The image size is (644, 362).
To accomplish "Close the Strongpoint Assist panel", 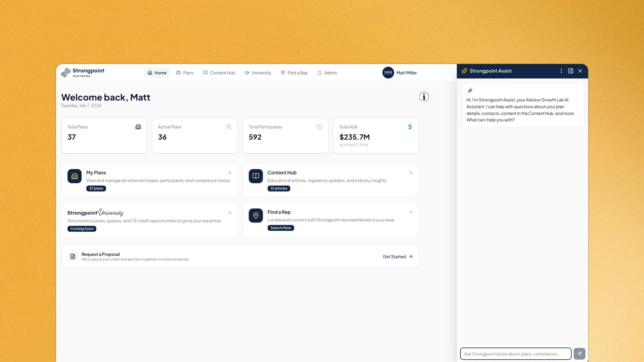I will (x=580, y=71).
